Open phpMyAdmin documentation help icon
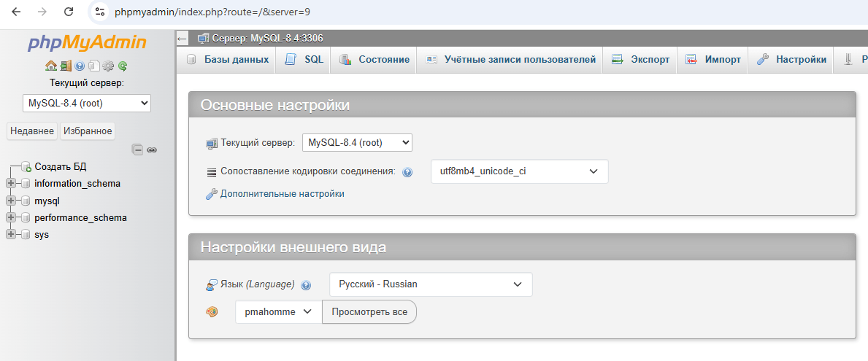The image size is (868, 361). click(80, 66)
